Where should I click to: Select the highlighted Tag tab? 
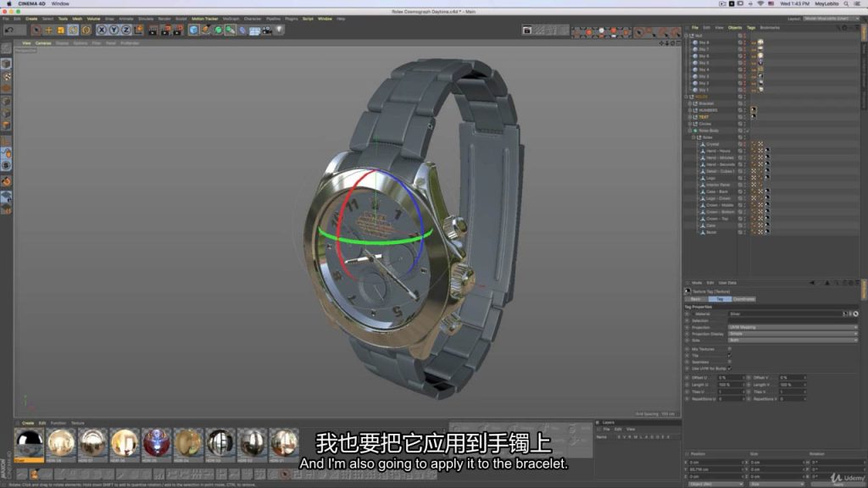(720, 299)
